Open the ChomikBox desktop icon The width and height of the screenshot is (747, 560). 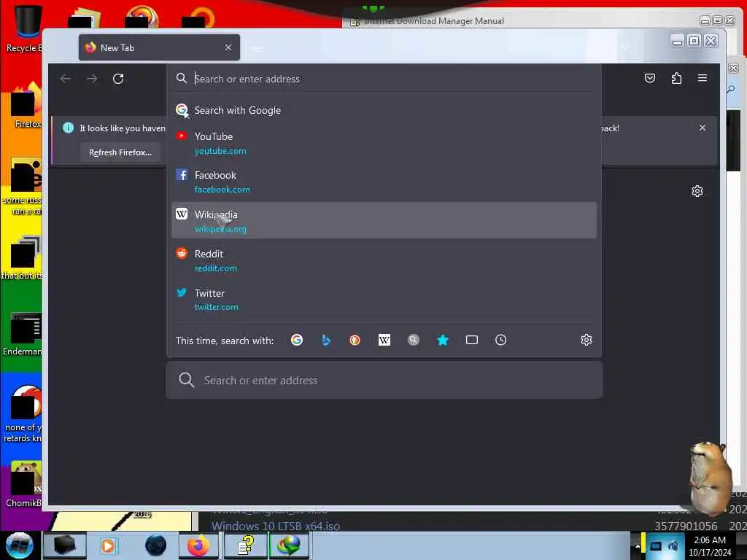point(23,483)
